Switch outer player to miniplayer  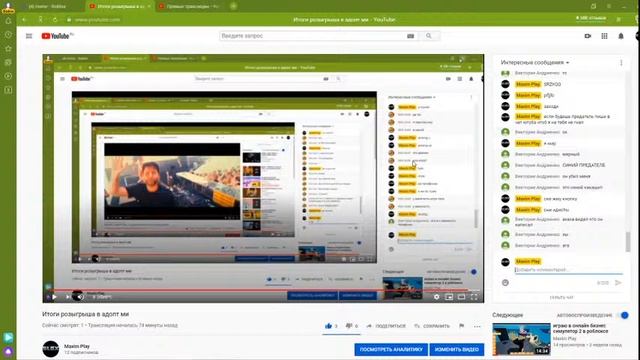pos(449,297)
